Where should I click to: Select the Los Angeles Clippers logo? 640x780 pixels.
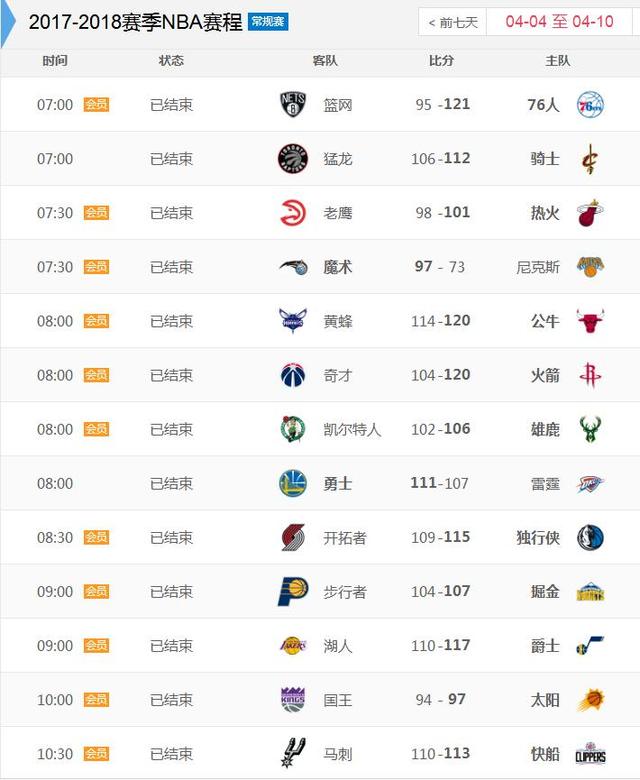[590, 754]
